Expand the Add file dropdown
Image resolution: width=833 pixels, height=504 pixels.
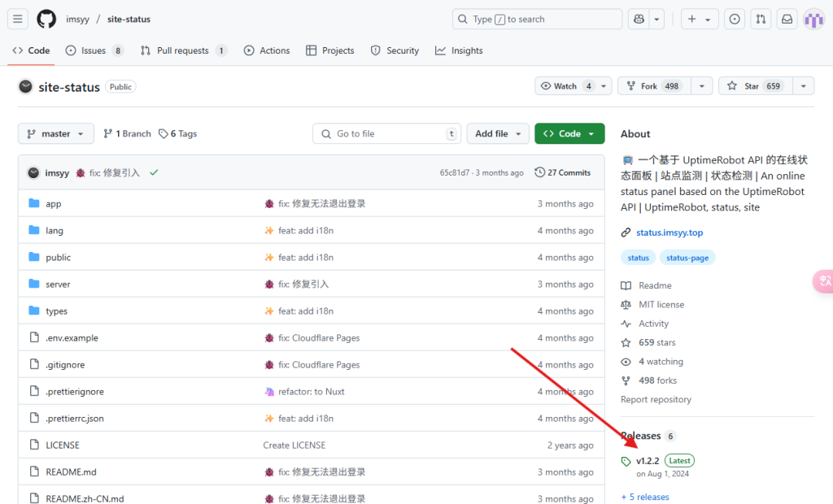pos(498,134)
